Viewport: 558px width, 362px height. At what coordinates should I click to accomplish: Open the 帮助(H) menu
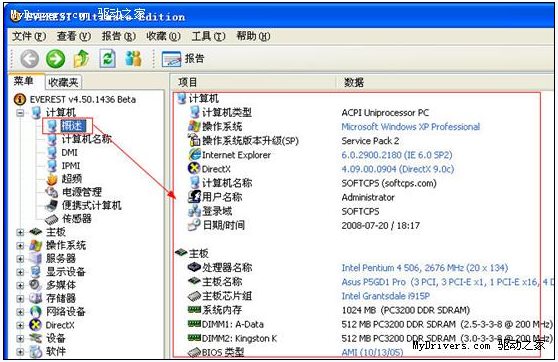[x=253, y=36]
